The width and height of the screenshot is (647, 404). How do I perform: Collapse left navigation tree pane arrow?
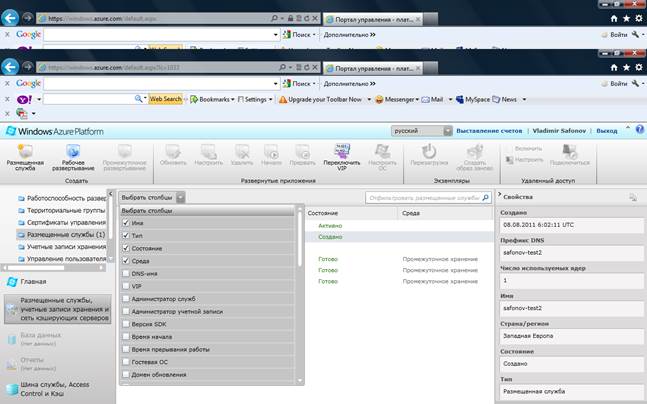click(x=110, y=194)
